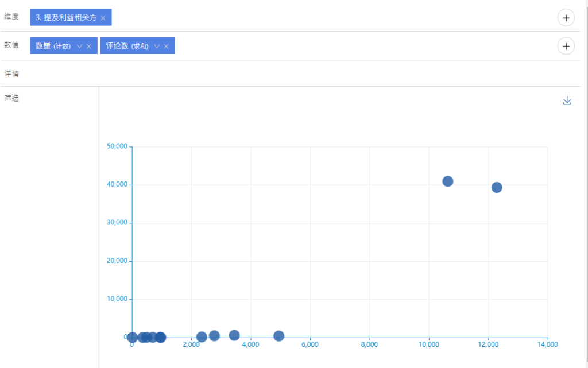
Task: Click the data point nearest 5,000 on x-axis
Action: (278, 336)
